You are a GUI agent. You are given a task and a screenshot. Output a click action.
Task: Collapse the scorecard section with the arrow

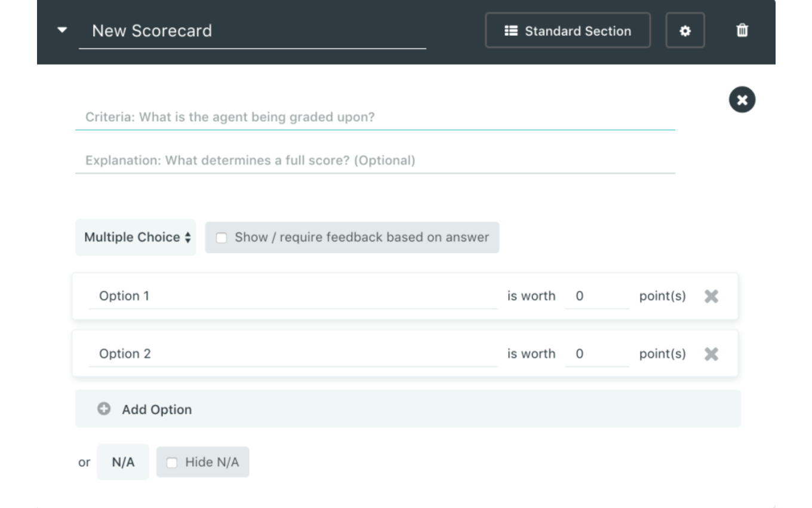[x=62, y=30]
